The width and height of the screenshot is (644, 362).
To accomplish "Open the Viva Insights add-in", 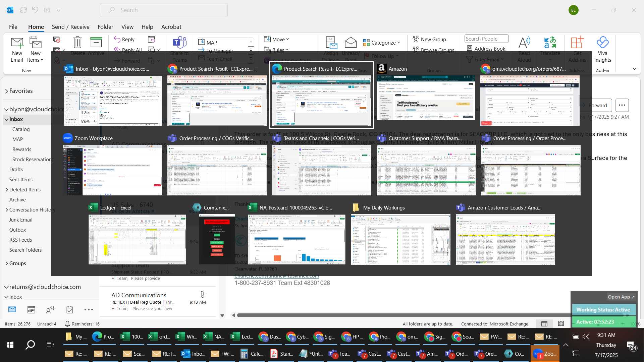I will [x=602, y=50].
